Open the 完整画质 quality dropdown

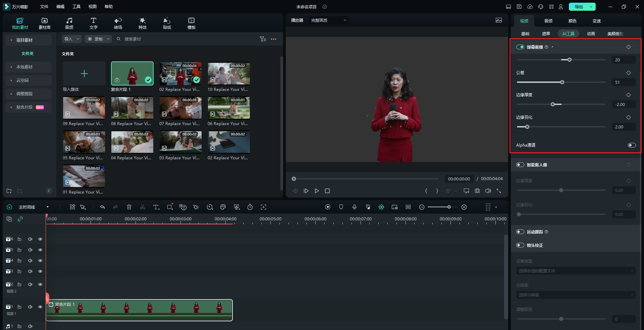(x=328, y=20)
